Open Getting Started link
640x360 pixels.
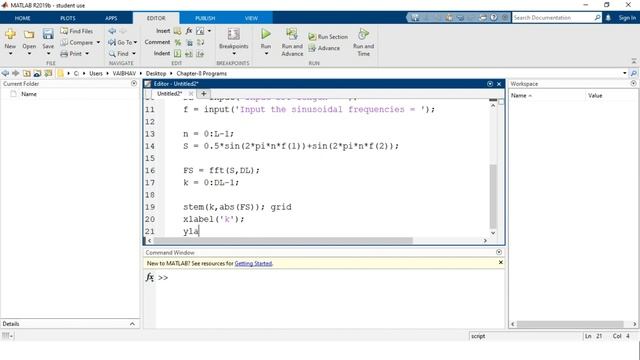(x=253, y=264)
